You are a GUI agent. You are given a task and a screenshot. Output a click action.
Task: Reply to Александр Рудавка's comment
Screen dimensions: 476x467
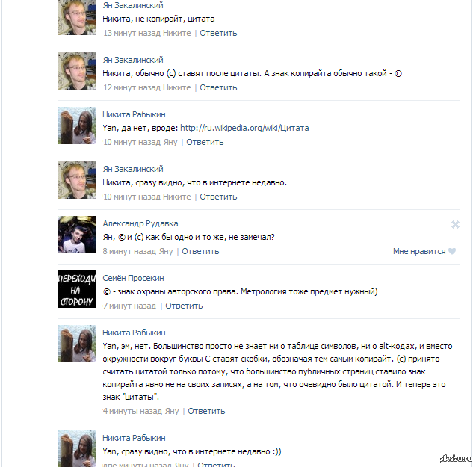pos(200,251)
